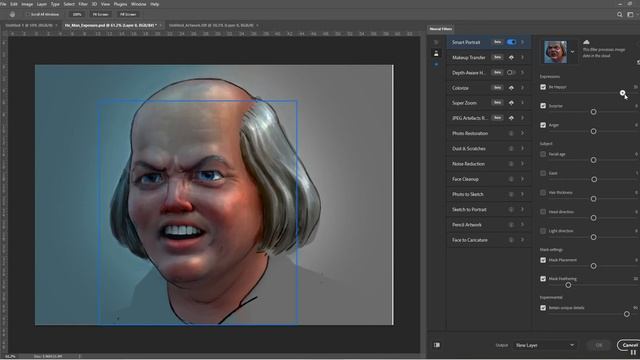Open the Select menu
This screenshot has height=360, width=640.
click(x=69, y=4)
